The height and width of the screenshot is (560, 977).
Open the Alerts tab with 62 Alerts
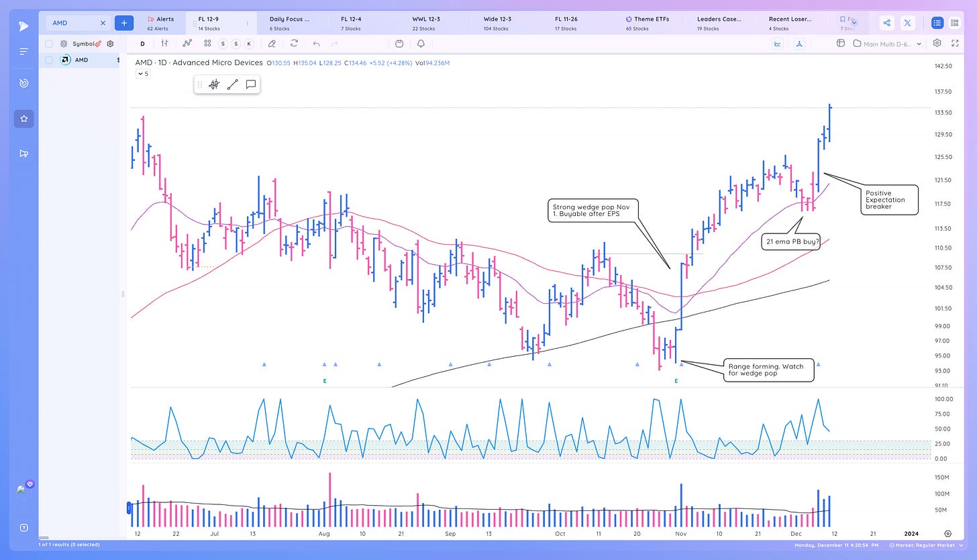pos(160,23)
